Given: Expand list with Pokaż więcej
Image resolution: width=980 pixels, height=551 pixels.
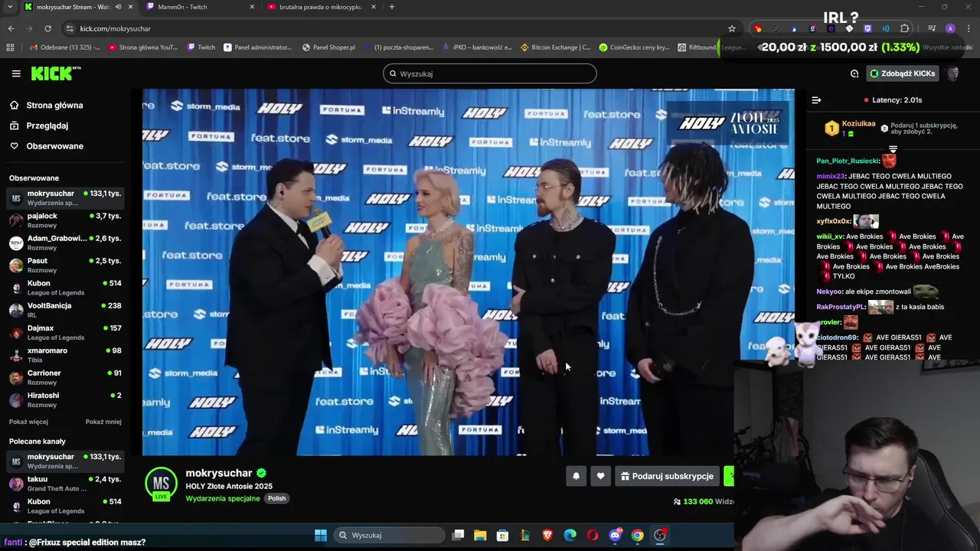Looking at the screenshot, I should (28, 422).
